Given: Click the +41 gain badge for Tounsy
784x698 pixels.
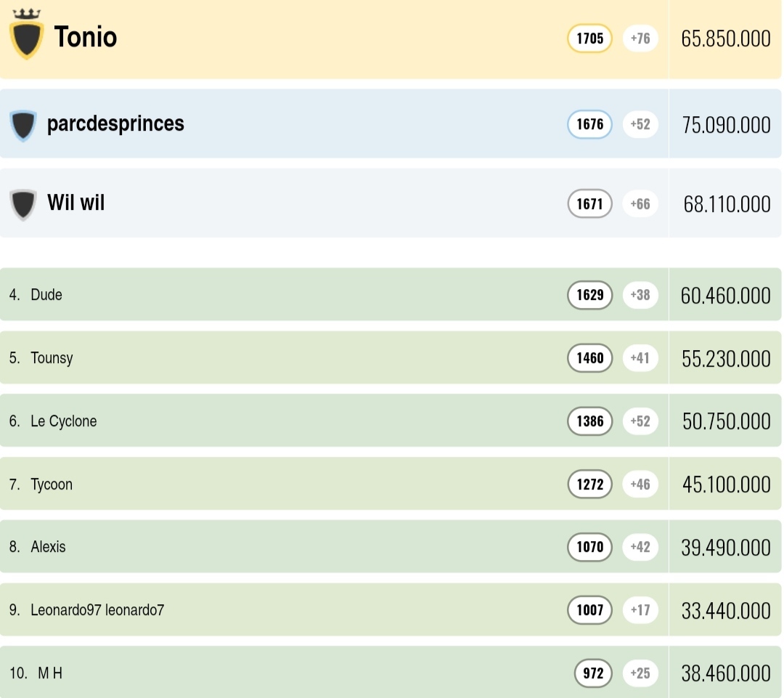Looking at the screenshot, I should [x=640, y=358].
